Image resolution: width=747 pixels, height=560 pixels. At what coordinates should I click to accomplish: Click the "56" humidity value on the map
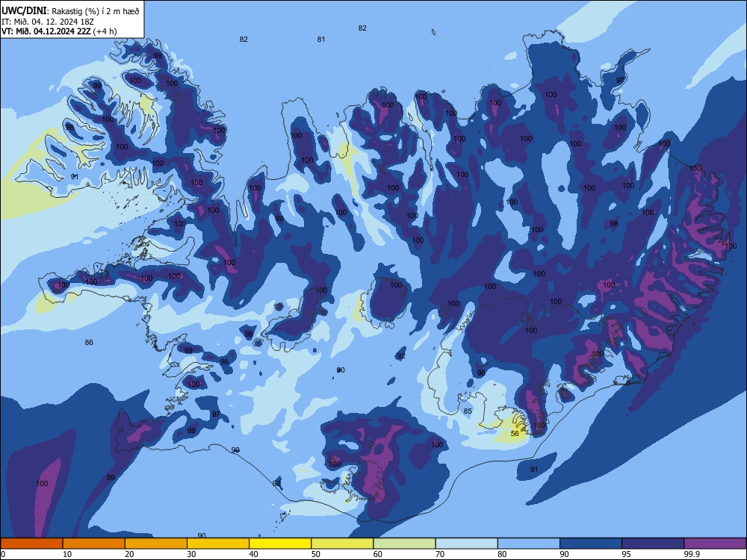pos(515,433)
